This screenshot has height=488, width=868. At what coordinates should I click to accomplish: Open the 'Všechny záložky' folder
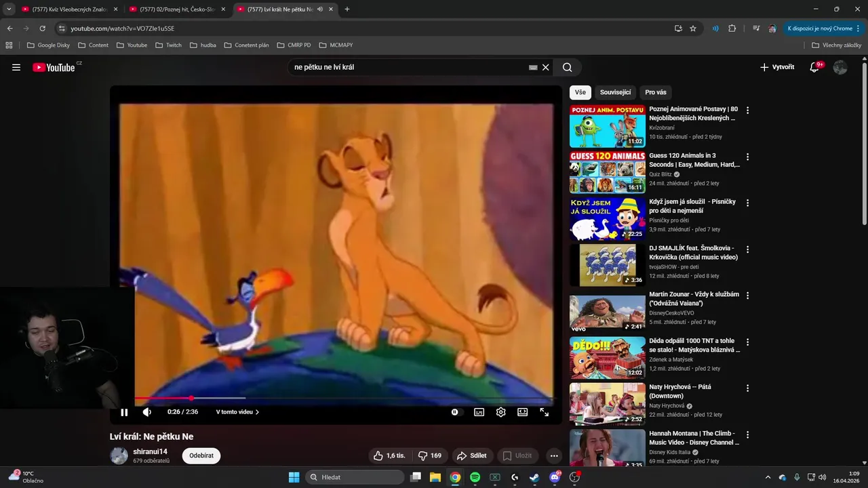click(x=836, y=45)
